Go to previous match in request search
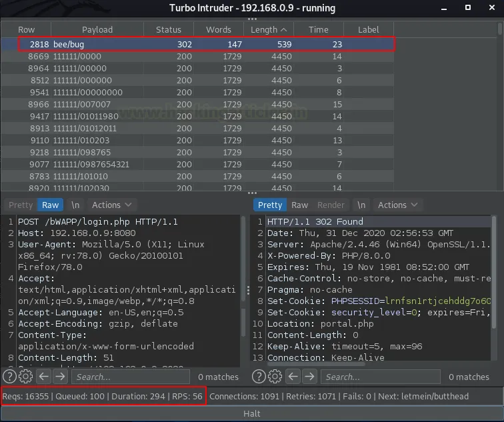This screenshot has height=422, width=504. (44, 377)
